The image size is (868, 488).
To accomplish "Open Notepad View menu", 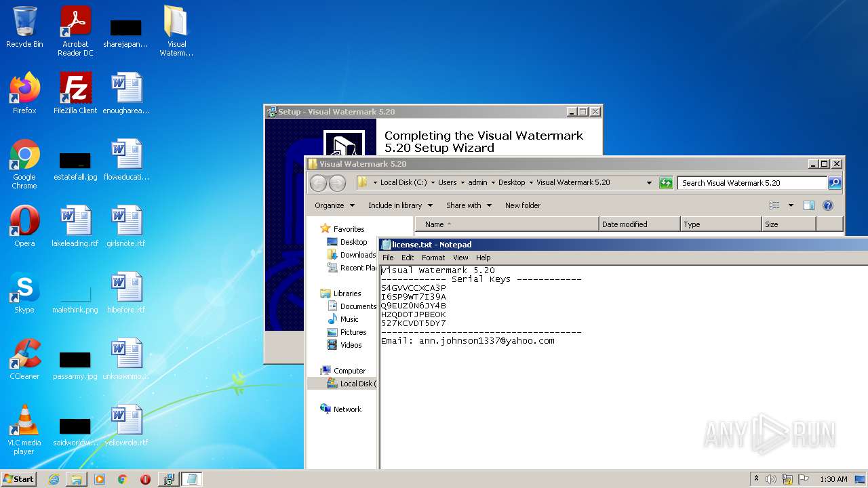I will click(460, 258).
